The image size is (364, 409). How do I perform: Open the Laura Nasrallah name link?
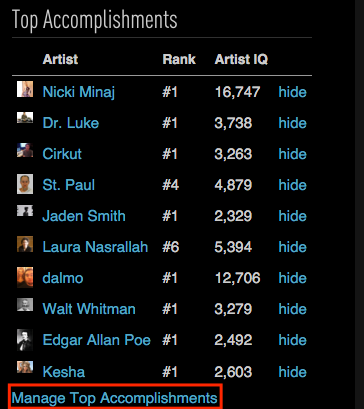click(95, 247)
